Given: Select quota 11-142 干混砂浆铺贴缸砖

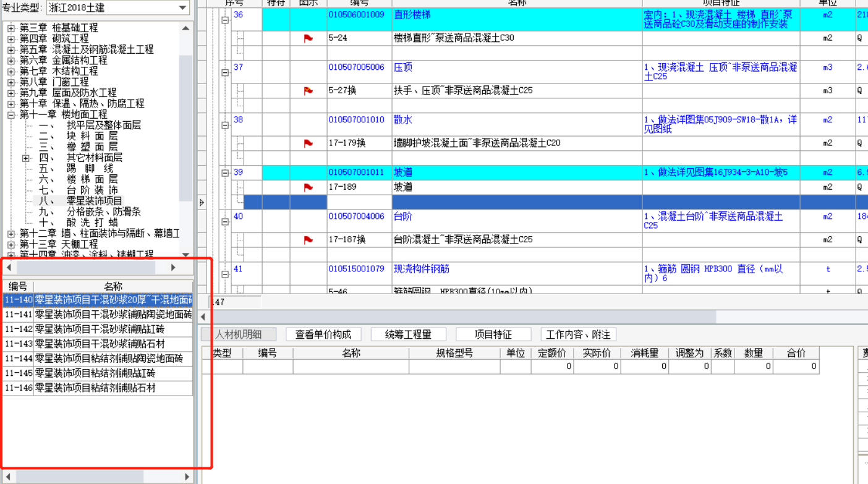Looking at the screenshot, I should point(98,329).
